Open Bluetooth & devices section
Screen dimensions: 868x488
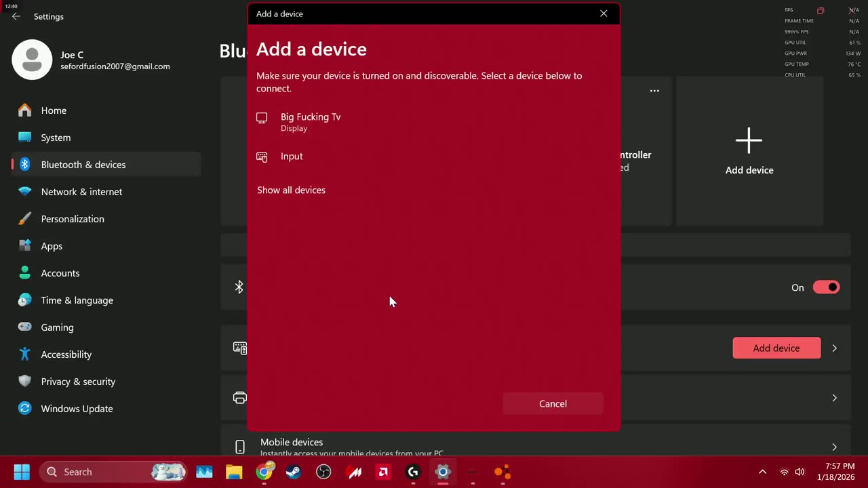point(106,165)
